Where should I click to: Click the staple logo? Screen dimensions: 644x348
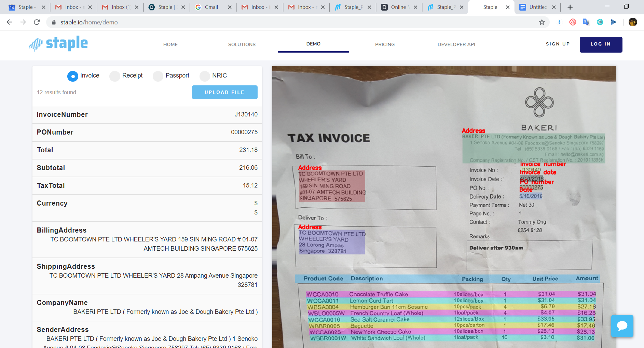pyautogui.click(x=58, y=44)
